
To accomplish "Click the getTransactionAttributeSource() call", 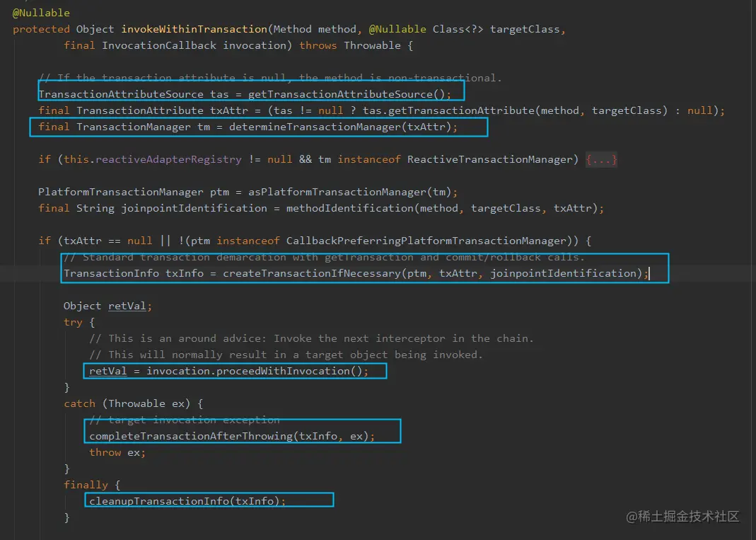I will tap(347, 94).
